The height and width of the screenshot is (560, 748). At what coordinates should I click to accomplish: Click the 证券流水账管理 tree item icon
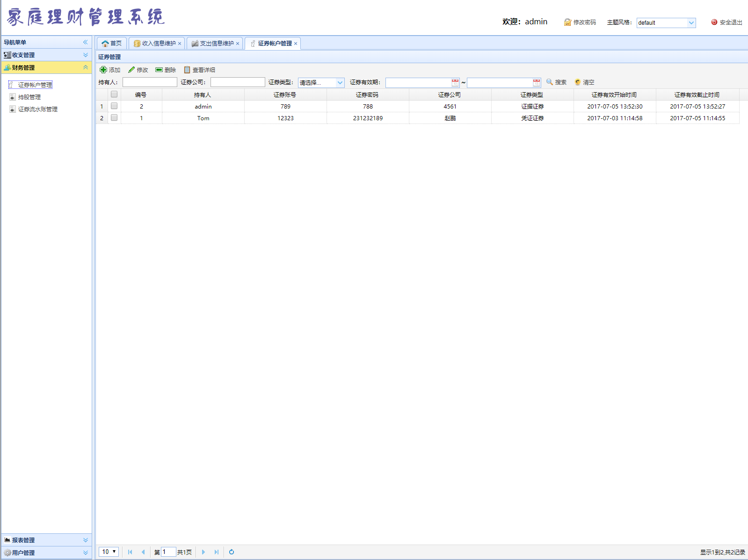(13, 109)
